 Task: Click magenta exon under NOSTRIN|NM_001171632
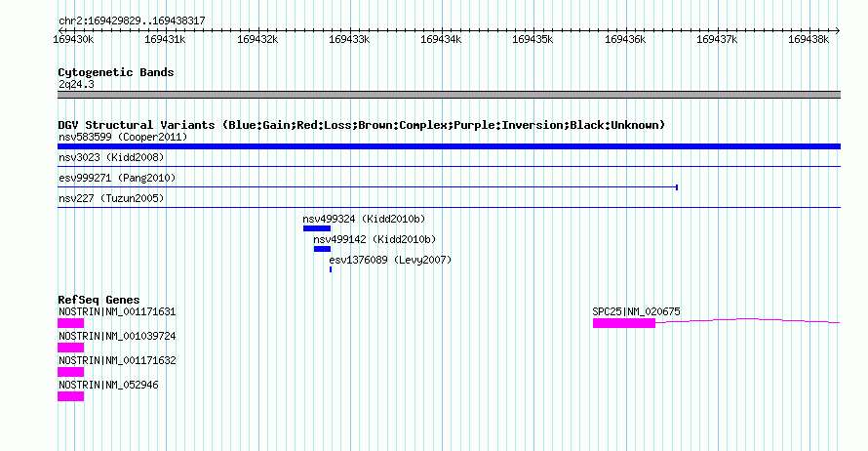coord(71,372)
